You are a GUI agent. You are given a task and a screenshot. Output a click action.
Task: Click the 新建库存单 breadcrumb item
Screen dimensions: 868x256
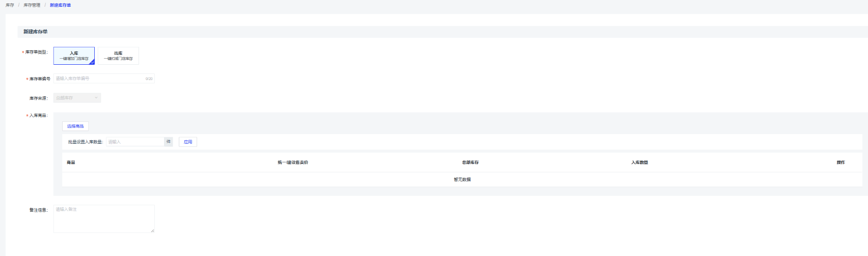[60, 5]
